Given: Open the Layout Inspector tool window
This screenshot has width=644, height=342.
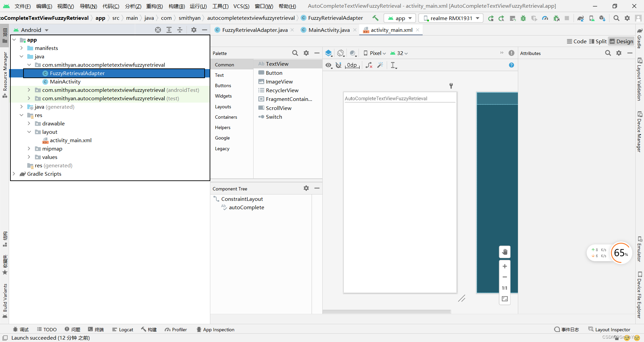Looking at the screenshot, I should pyautogui.click(x=609, y=330).
